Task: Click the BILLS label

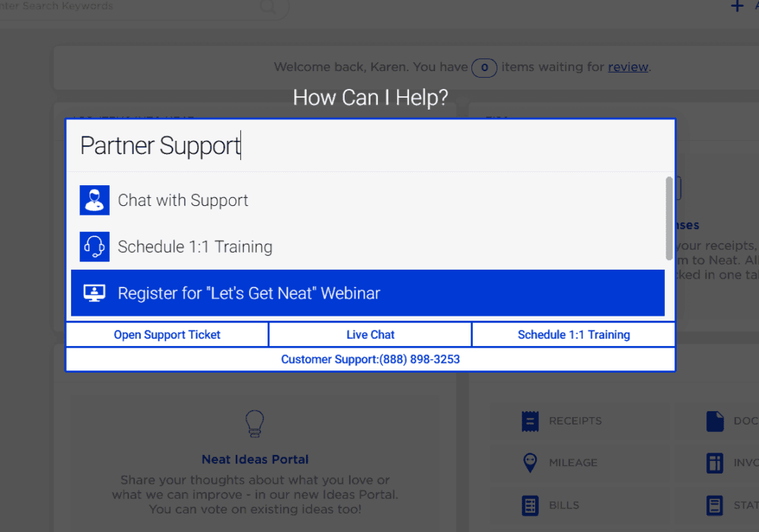Action: [564, 505]
